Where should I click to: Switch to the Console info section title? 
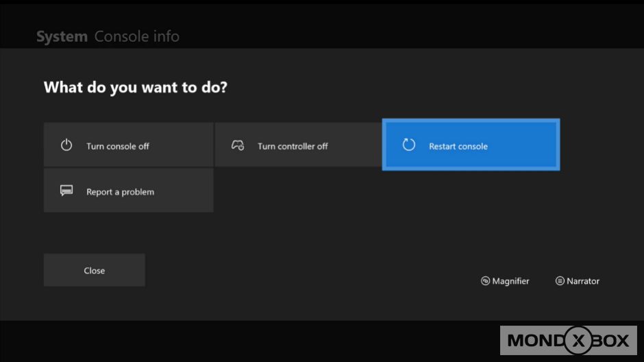[x=136, y=36]
